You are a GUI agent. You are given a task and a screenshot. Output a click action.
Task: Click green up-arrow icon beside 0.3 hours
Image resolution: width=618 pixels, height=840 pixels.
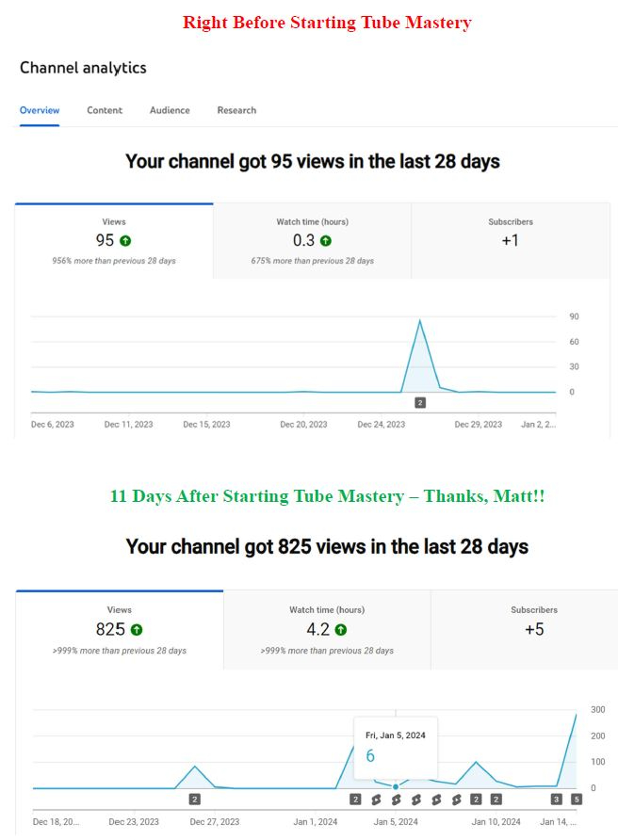point(326,241)
